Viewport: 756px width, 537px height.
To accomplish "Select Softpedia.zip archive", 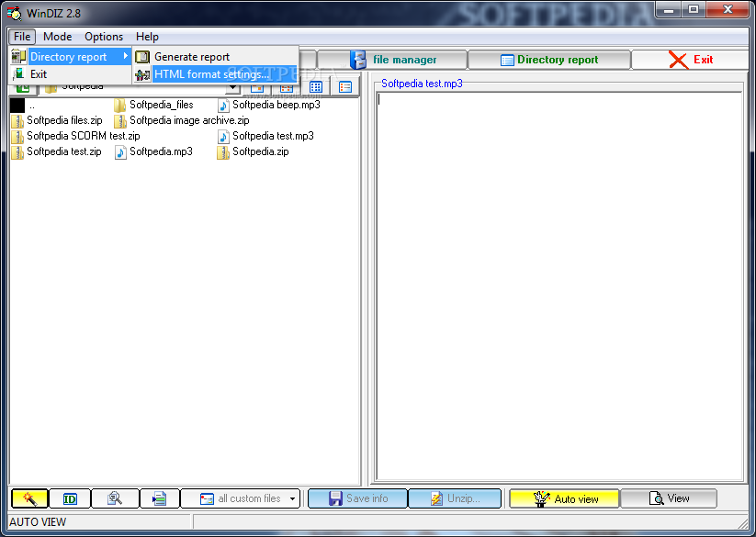I will (254, 151).
